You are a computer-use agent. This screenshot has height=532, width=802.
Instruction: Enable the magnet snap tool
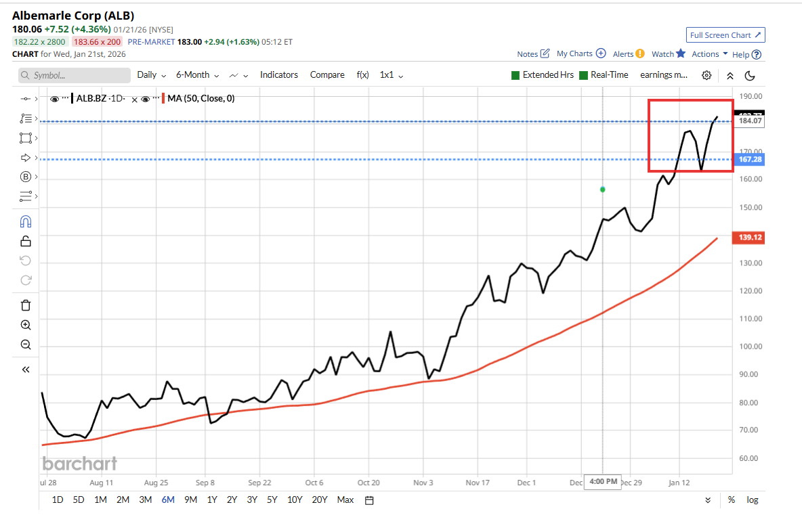coord(26,222)
